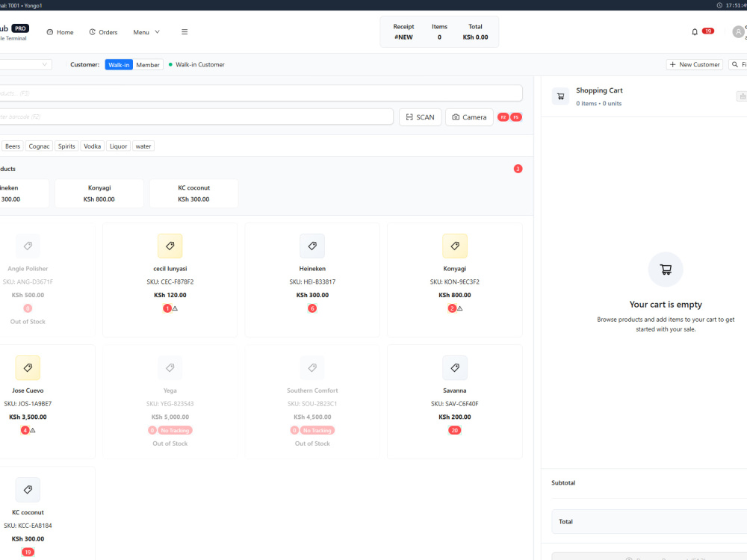This screenshot has height=560, width=747.
Task: Open the dropdown left of Customer label
Action: pos(25,64)
